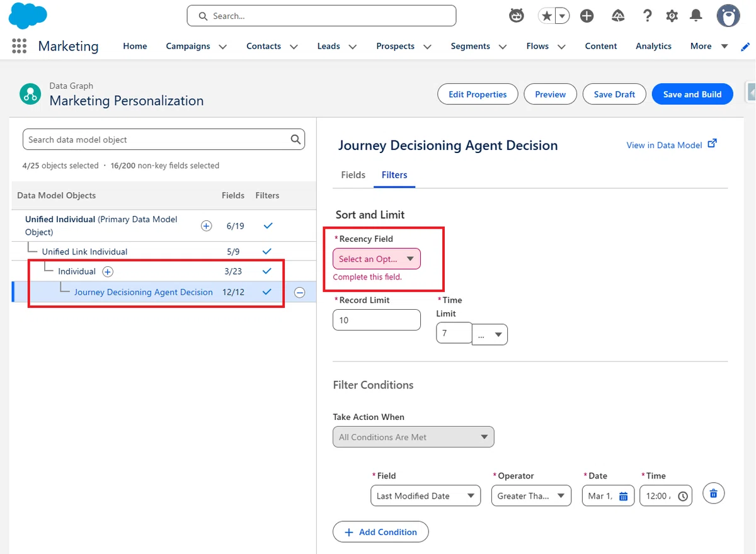
Task: Click the Salesforce cloud logo
Action: coord(28,16)
